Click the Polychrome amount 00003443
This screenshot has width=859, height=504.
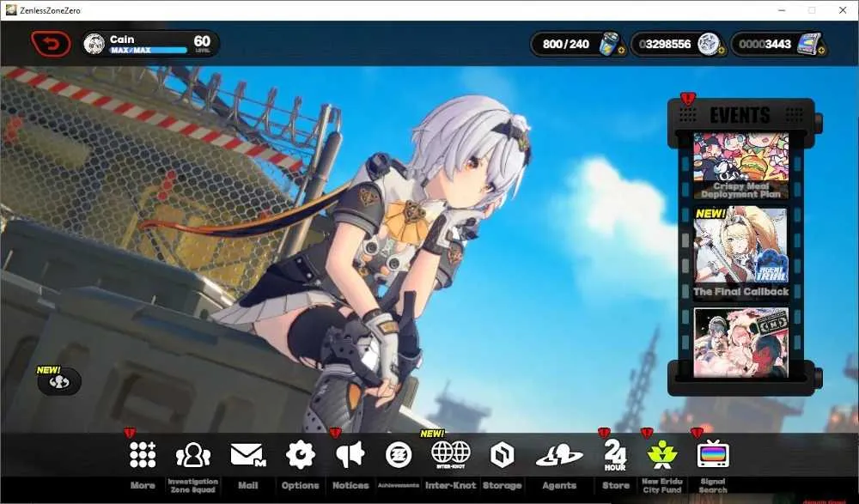click(765, 44)
